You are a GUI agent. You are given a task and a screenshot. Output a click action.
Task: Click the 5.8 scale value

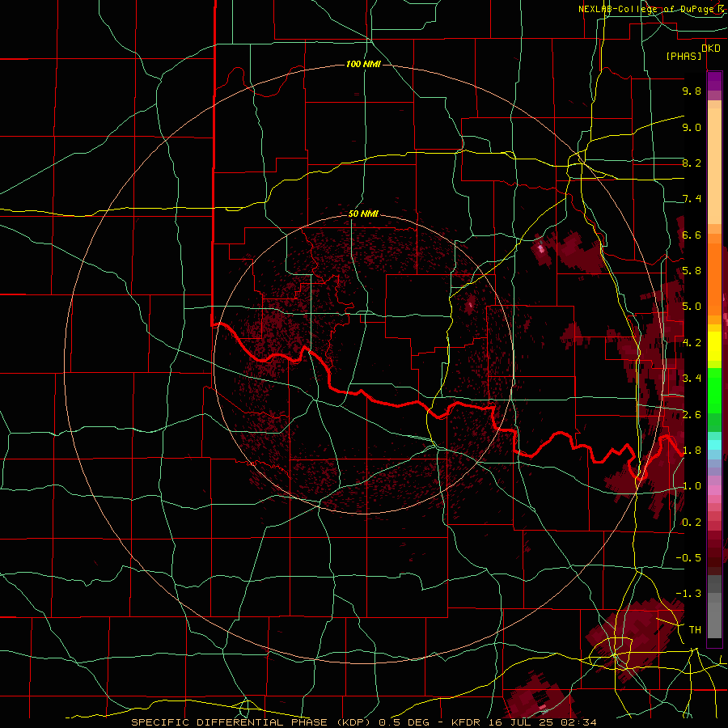692,271
